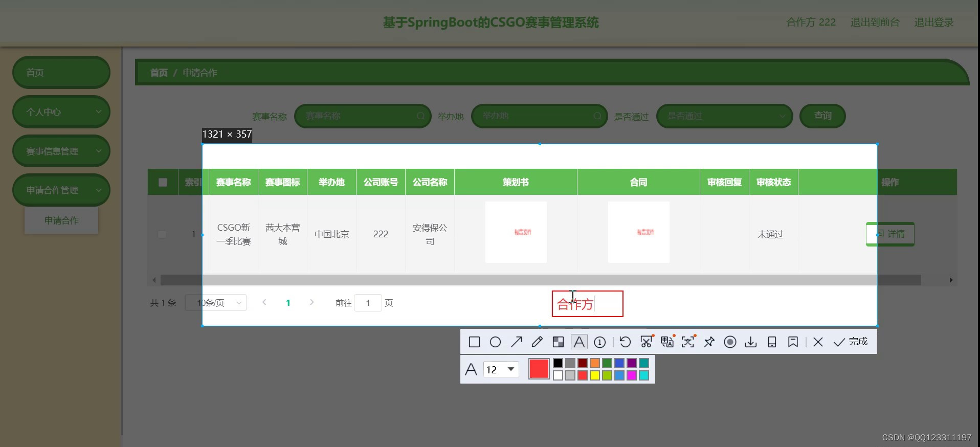Image resolution: width=980 pixels, height=447 pixels.
Task: Expand the 赛事信息管理 sidebar menu
Action: coord(61,151)
